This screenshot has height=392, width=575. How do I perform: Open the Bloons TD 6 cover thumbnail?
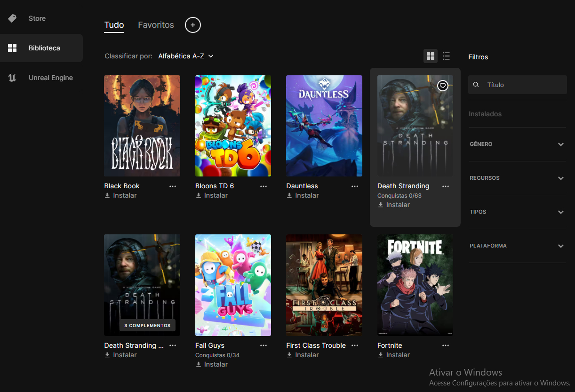click(x=233, y=126)
